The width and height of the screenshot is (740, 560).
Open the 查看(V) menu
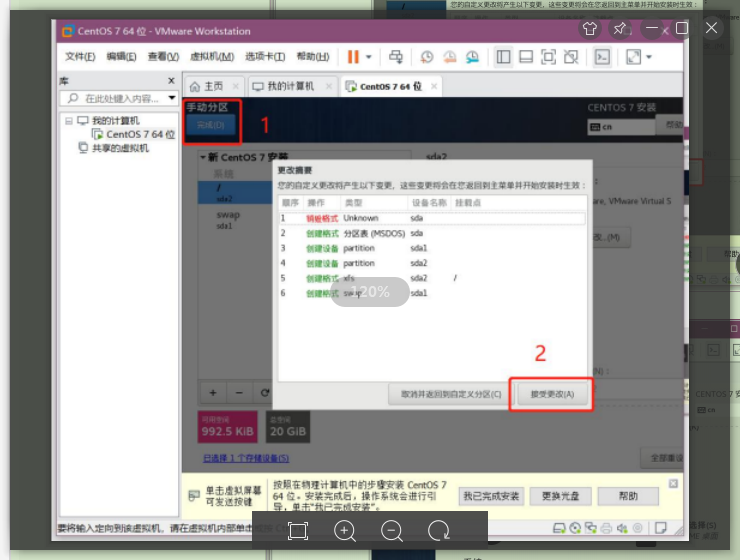pyautogui.click(x=163, y=57)
